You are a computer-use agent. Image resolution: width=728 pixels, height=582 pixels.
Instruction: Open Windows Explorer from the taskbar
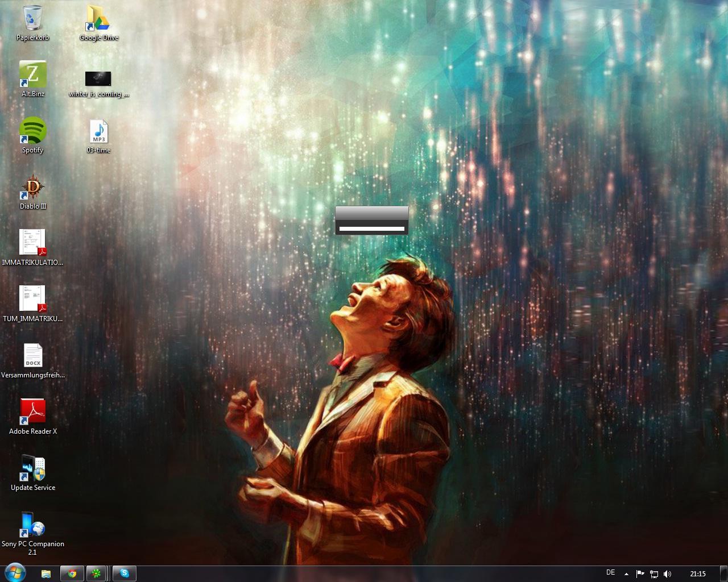pos(46,574)
